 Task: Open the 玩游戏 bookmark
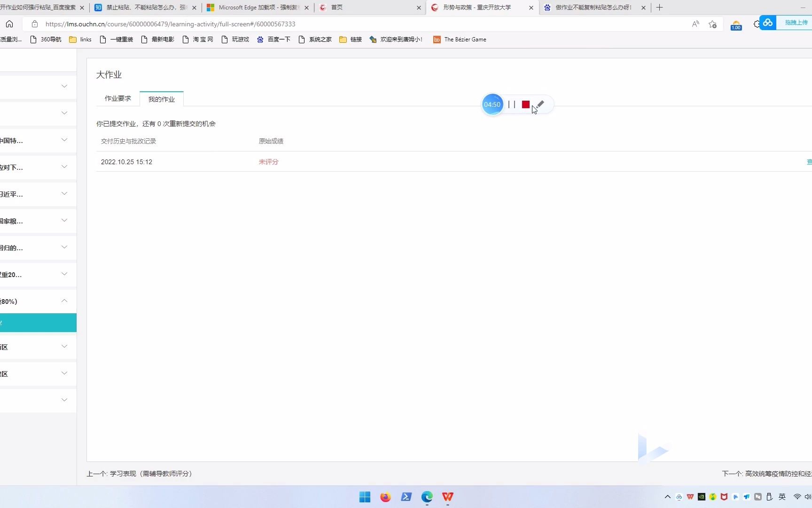[x=235, y=40]
